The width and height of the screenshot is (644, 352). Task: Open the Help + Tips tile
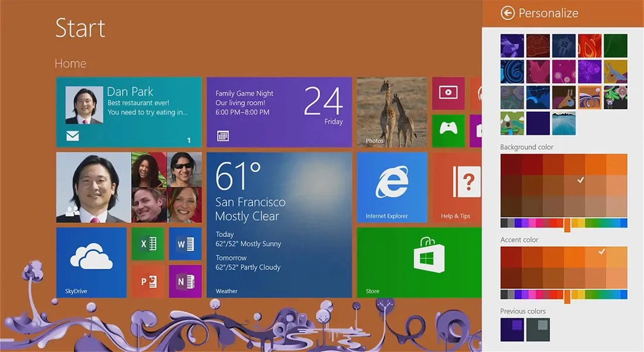[x=457, y=187]
